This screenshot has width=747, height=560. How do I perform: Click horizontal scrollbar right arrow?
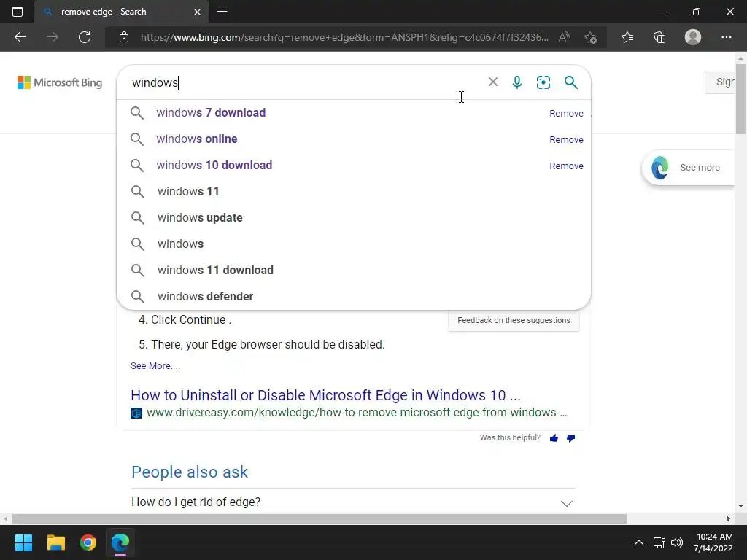click(729, 518)
